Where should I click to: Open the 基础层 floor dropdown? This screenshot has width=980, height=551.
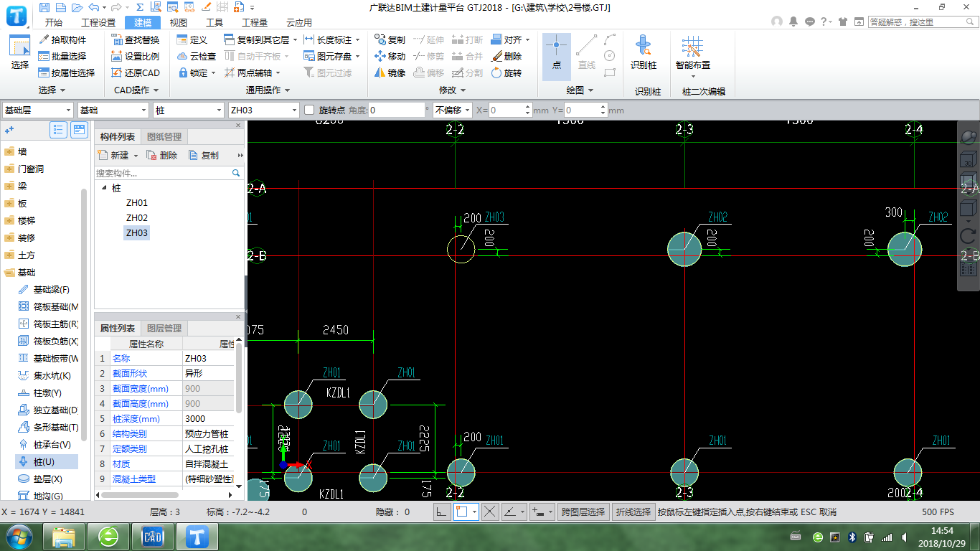click(x=38, y=110)
